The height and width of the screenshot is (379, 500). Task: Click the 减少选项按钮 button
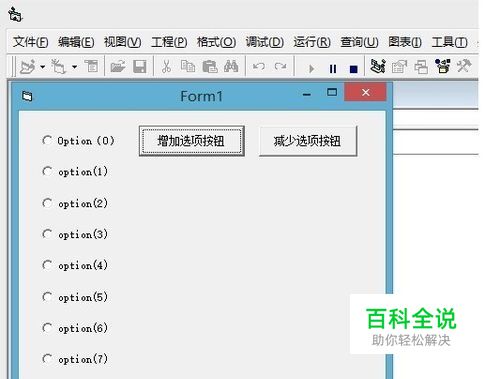[308, 141]
